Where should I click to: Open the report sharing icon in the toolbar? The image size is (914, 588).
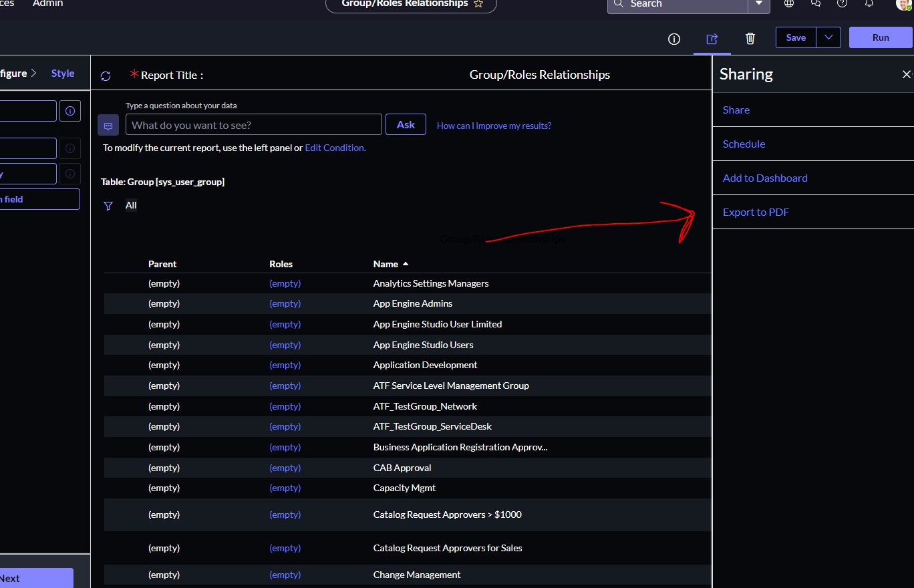tap(712, 39)
